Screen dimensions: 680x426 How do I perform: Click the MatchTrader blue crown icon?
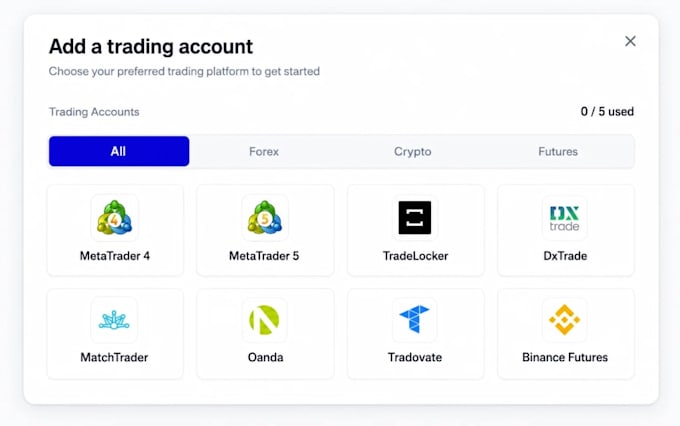[114, 320]
